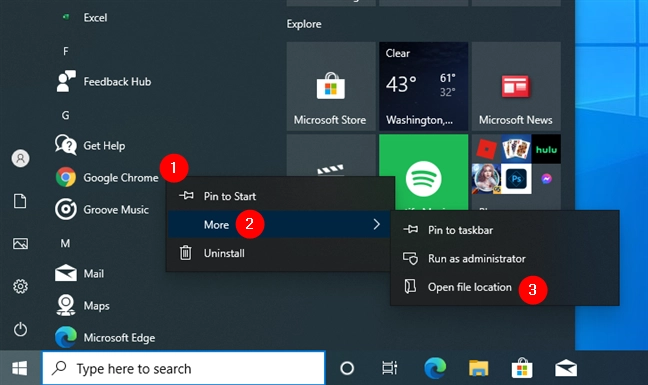Open the Microsoft News tile

coord(516,86)
